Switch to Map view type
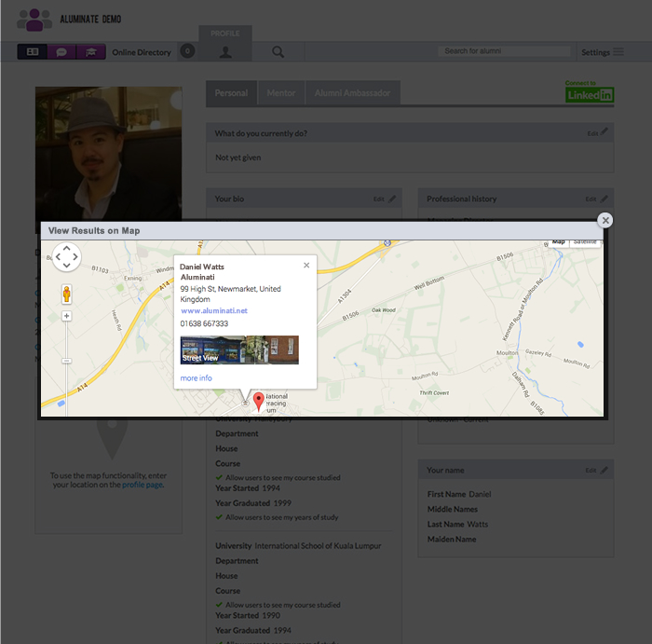This screenshot has width=652, height=644. click(x=558, y=242)
